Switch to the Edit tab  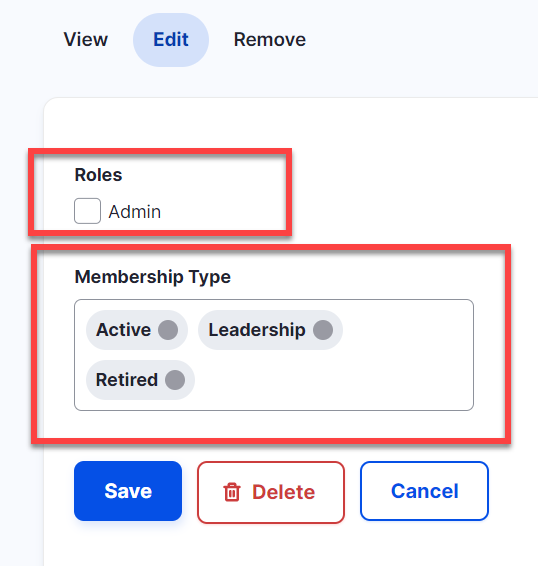pos(171,40)
